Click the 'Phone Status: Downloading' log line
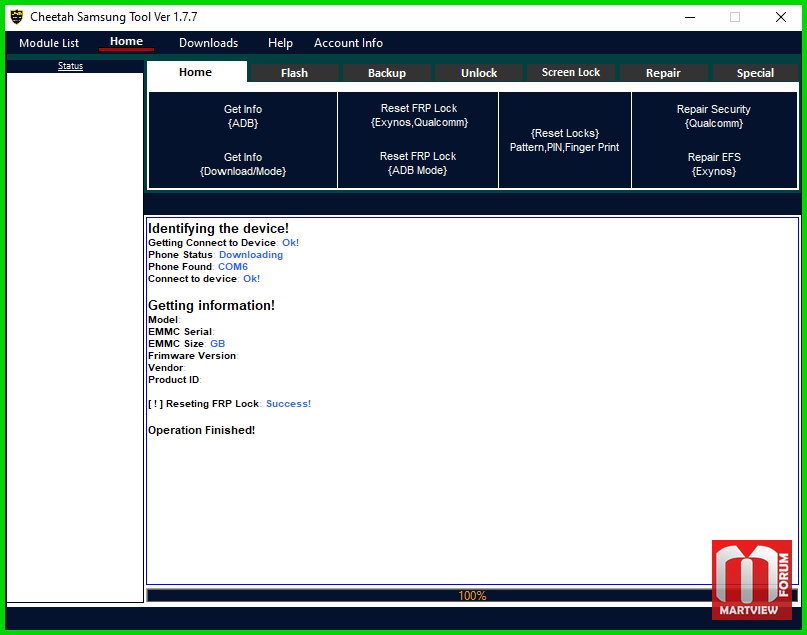Viewport: 807px width, 635px height. [215, 255]
